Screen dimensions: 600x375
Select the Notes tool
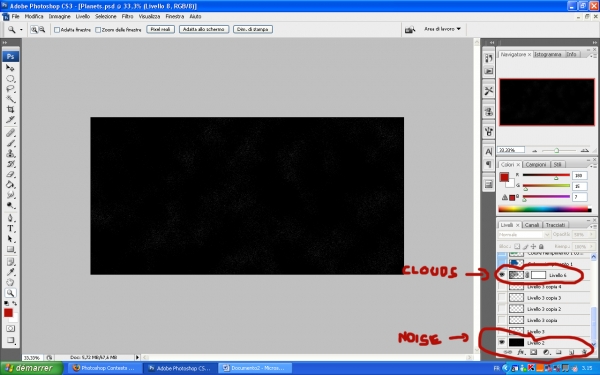point(10,262)
